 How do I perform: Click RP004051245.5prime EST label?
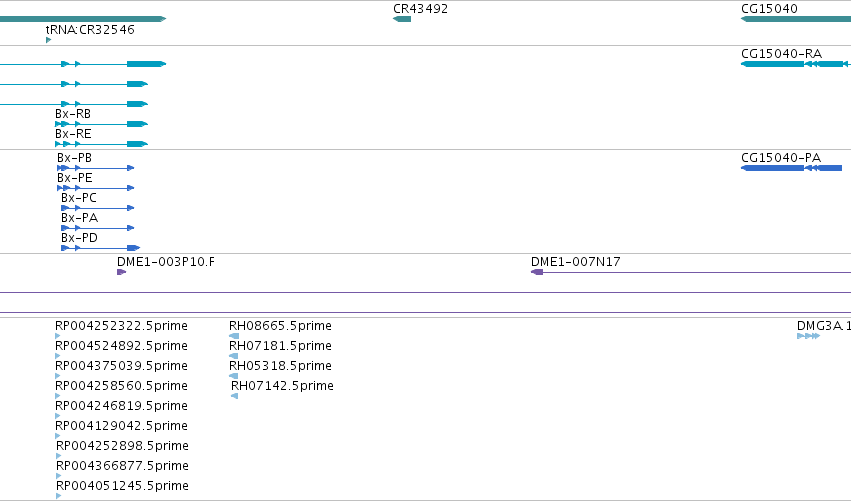[x=123, y=487]
